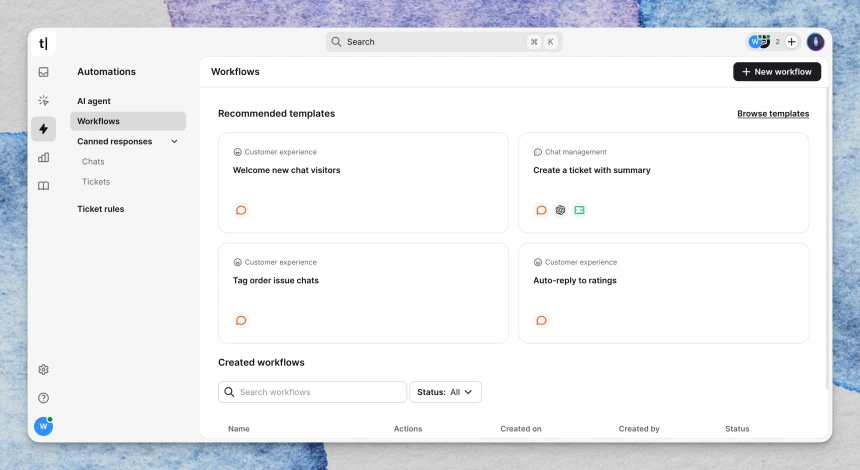Click the team avatars group in header
Screen dimensions: 860x470
pos(760,42)
